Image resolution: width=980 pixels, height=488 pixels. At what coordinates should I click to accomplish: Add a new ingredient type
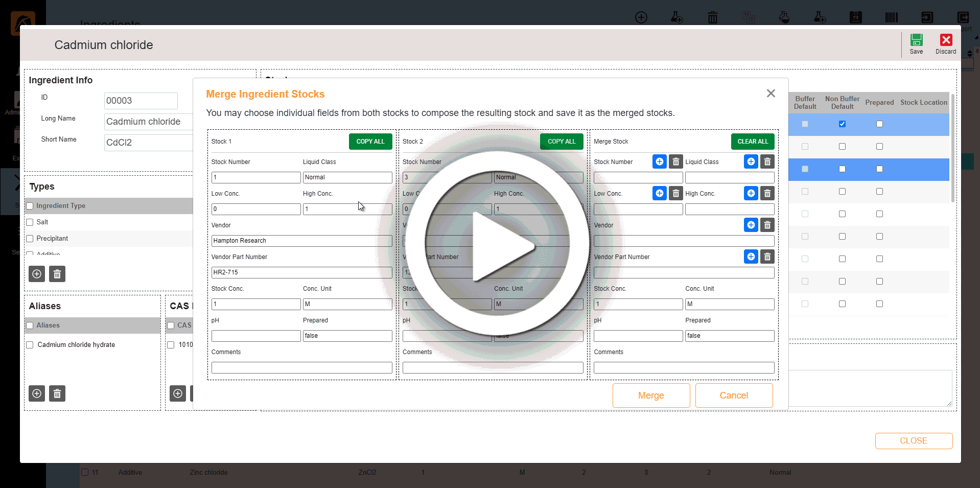pyautogui.click(x=37, y=274)
